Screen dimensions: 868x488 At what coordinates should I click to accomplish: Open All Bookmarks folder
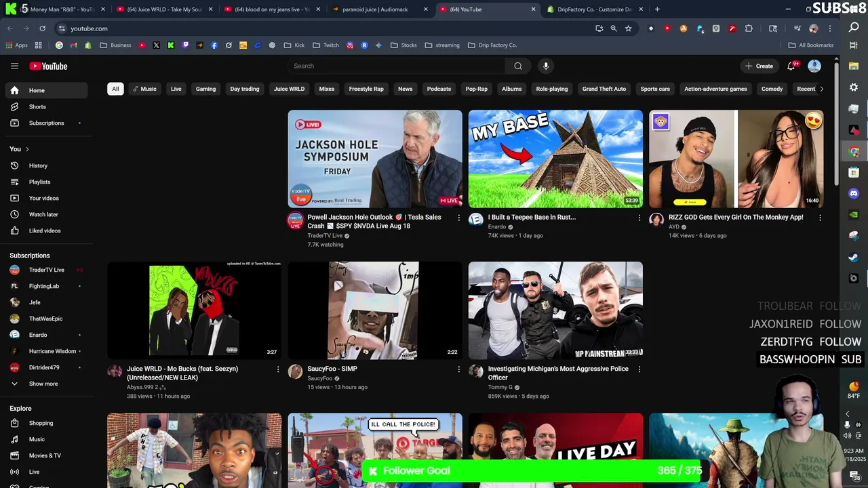tap(811, 45)
